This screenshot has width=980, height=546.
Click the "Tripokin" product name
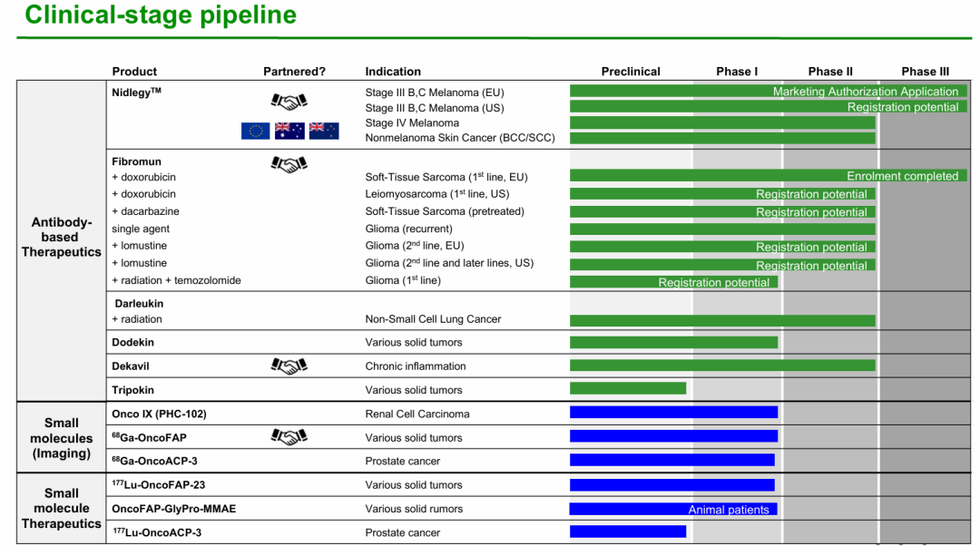[132, 390]
